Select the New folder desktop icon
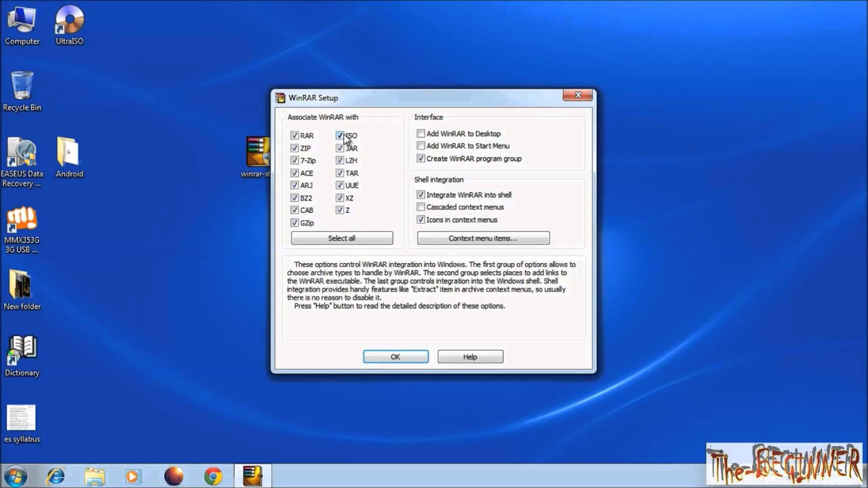Screen dimensions: 868x488 point(22,290)
